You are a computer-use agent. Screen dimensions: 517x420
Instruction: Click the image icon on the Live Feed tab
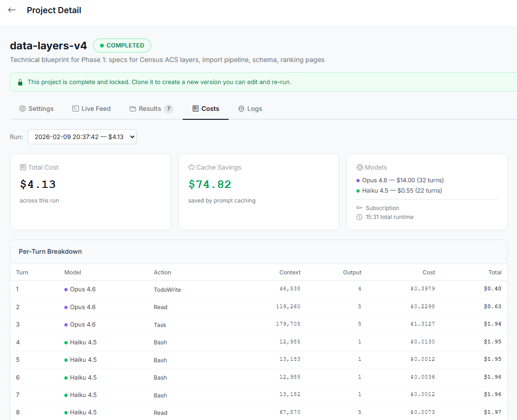pos(75,109)
